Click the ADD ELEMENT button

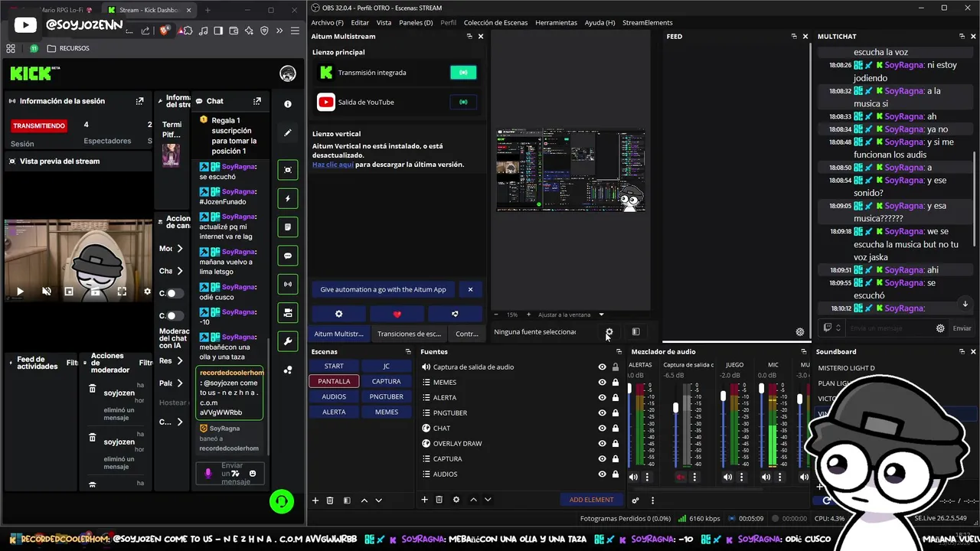(591, 500)
